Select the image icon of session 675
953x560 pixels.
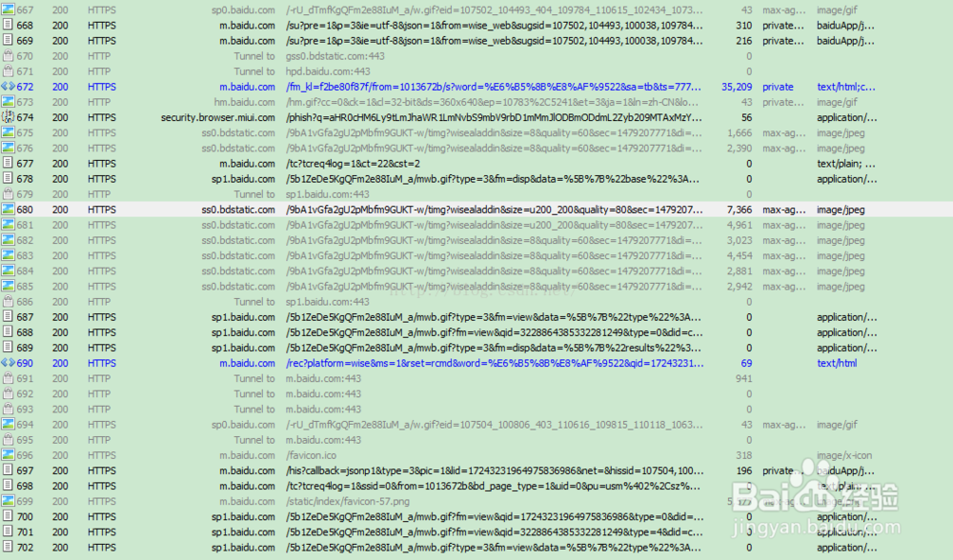(x=8, y=132)
